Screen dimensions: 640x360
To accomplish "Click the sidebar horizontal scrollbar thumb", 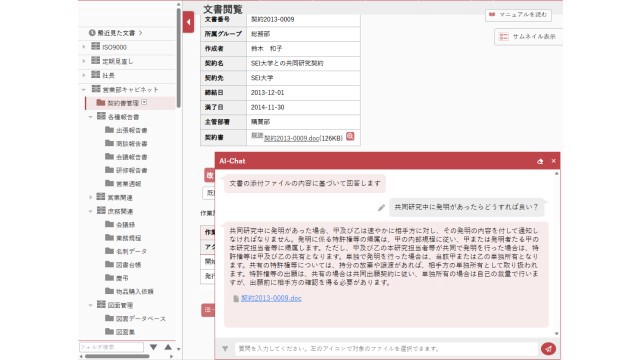I will tap(117, 356).
